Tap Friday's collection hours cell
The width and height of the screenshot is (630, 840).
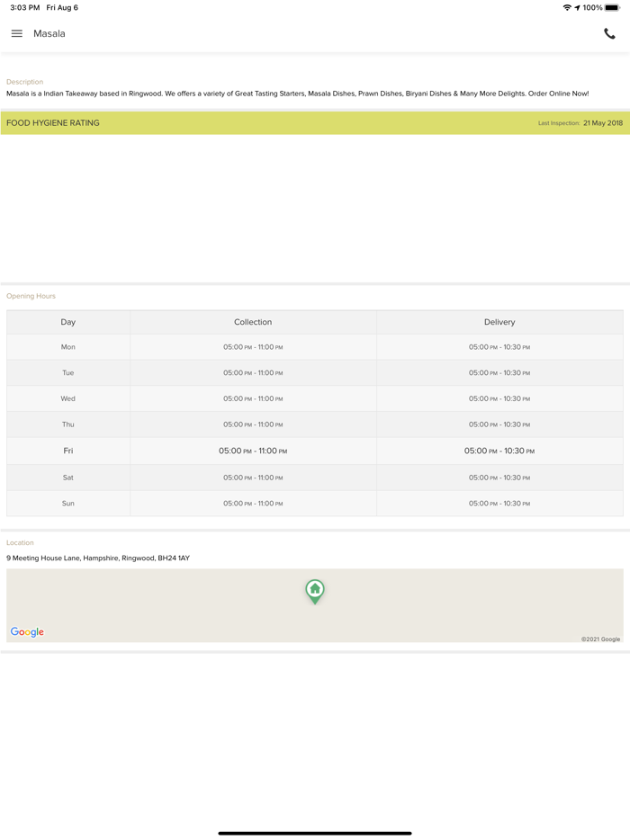253,451
